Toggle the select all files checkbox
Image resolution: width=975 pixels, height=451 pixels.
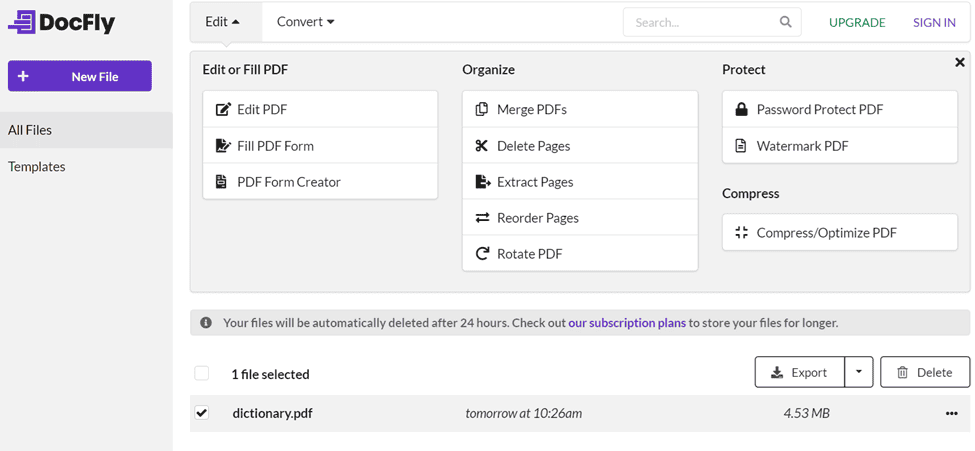click(202, 373)
